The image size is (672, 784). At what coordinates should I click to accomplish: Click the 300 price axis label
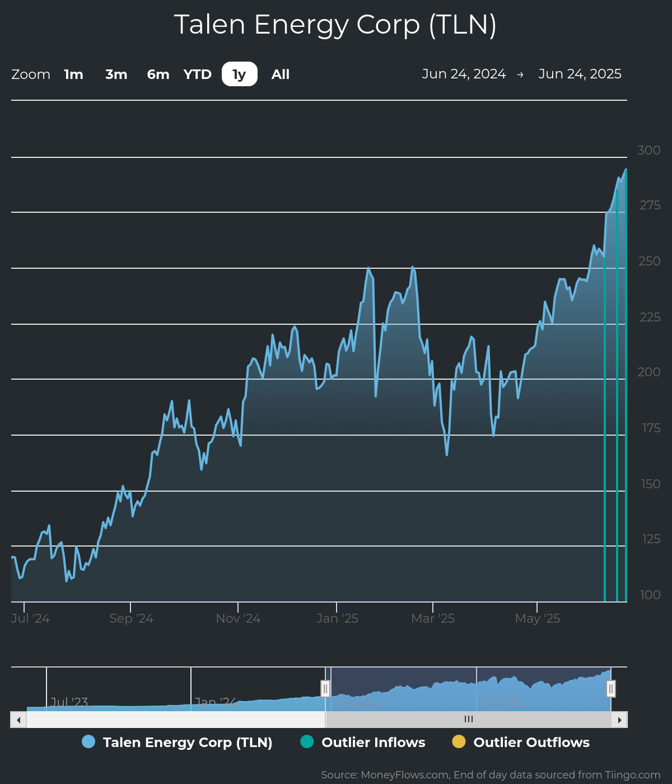click(x=649, y=150)
